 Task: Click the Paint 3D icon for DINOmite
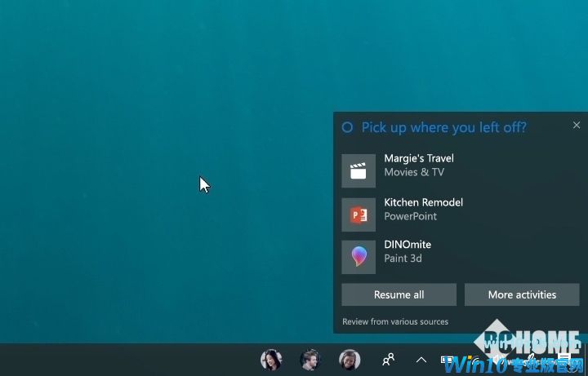point(359,257)
